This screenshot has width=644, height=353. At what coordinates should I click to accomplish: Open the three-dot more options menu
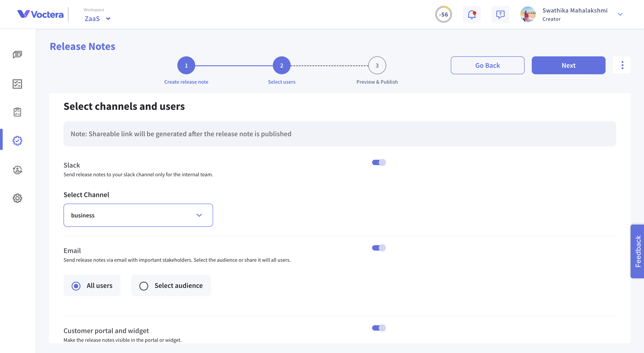tap(622, 65)
